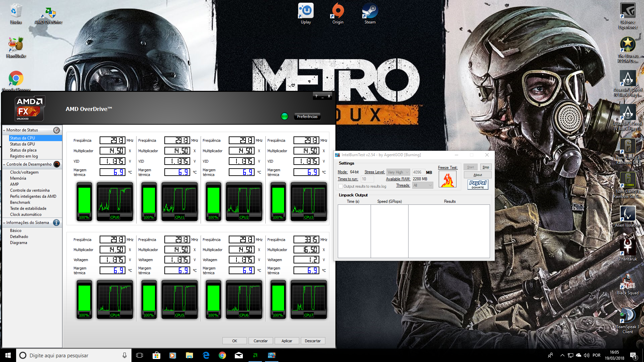Click the Controle de Desempenho dial icon
Image resolution: width=644 pixels, height=362 pixels.
[x=57, y=164]
